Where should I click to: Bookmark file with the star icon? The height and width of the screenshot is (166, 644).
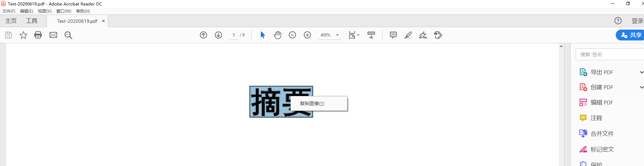point(23,35)
